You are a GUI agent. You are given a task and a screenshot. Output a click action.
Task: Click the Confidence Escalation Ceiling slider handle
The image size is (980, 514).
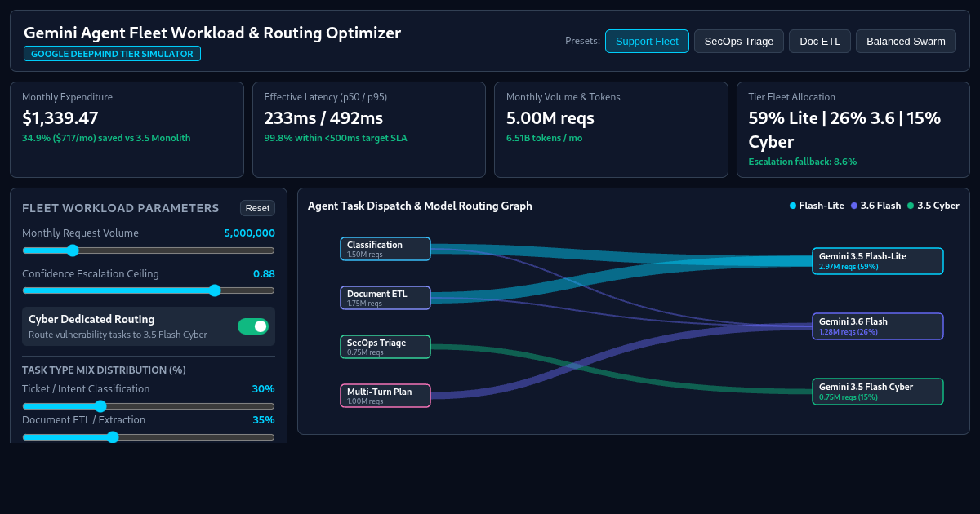[215, 290]
